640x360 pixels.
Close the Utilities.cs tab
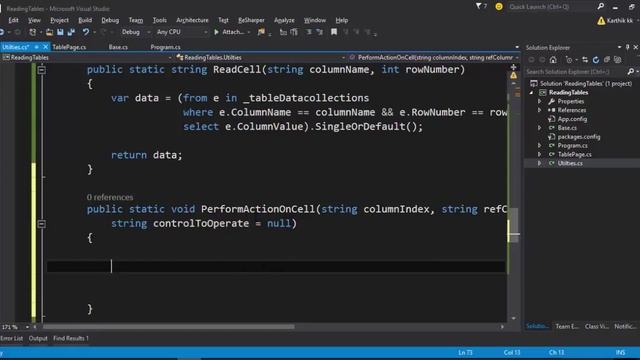coord(45,47)
